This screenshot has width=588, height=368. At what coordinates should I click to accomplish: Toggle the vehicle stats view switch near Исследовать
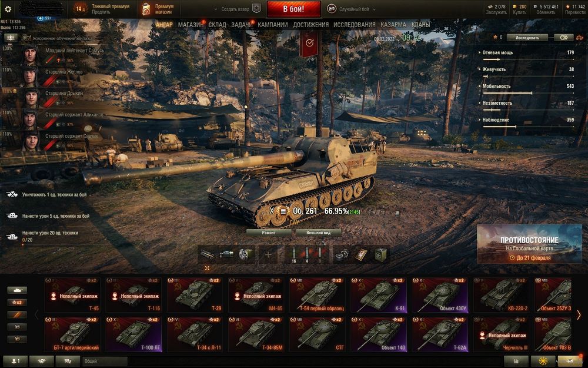563,38
